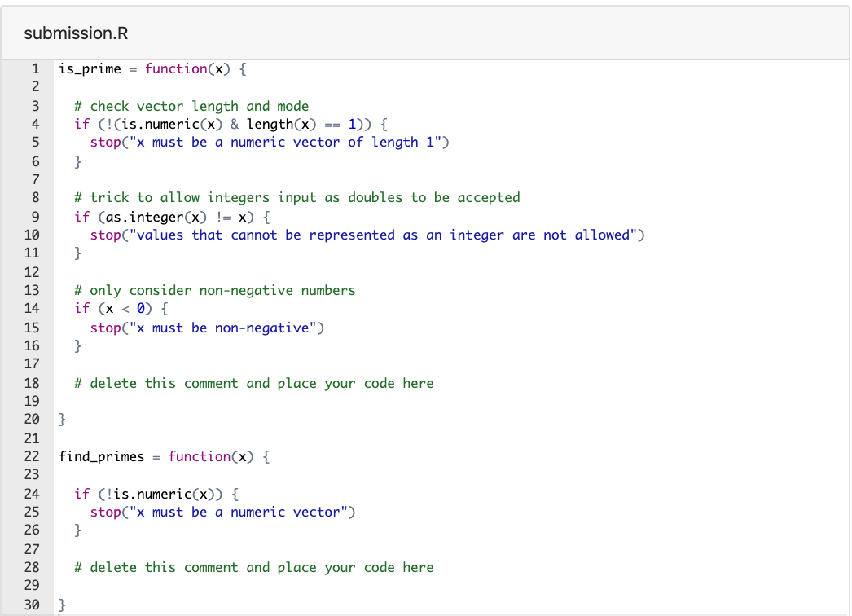Click the 'delete this comment' placeholder on line 28
The image size is (852, 616).
(x=253, y=567)
